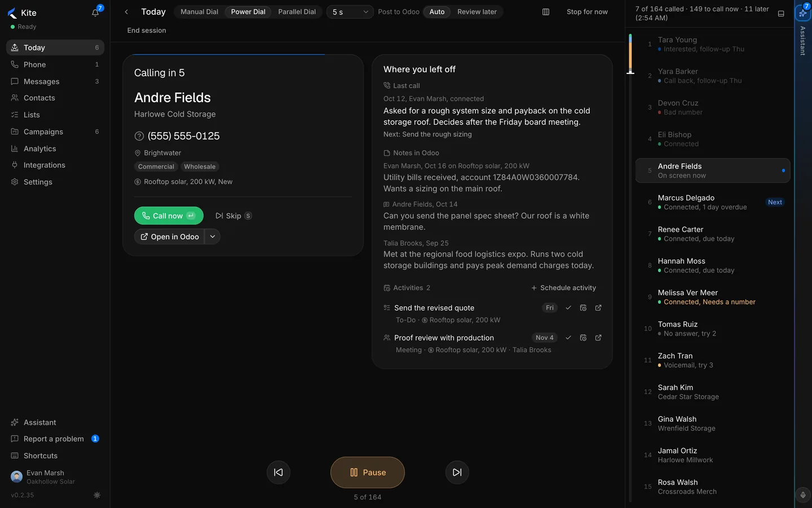Go back with the header chevron

126,12
